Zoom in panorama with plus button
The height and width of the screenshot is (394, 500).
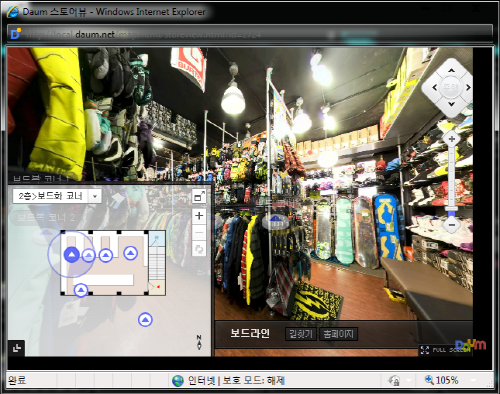pyautogui.click(x=452, y=139)
